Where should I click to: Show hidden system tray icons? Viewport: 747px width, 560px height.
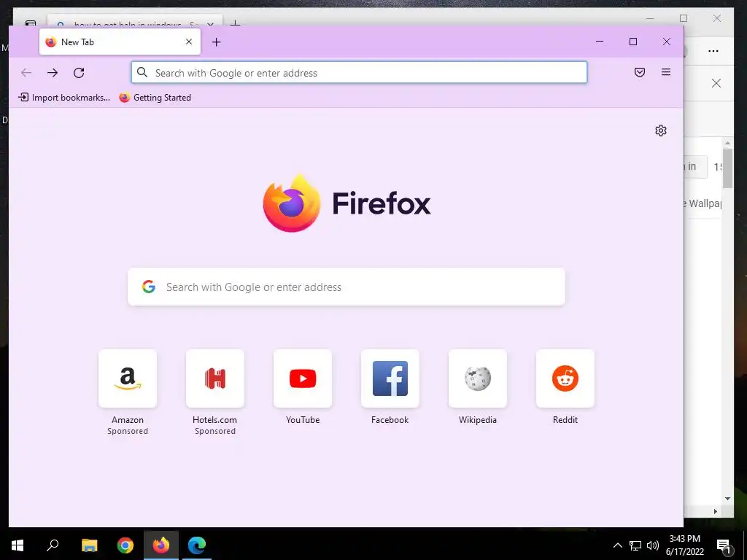(617, 545)
